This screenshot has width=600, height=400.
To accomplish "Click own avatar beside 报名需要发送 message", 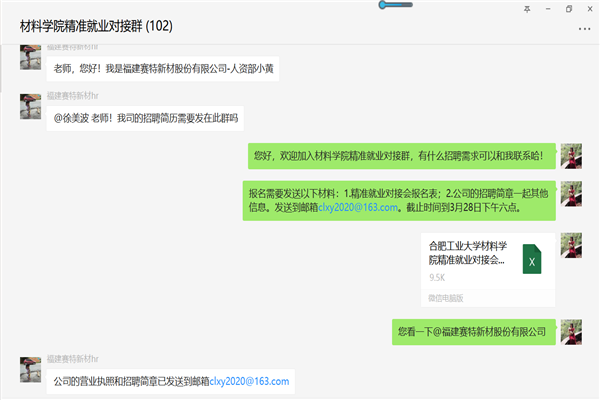I will 571,192.
